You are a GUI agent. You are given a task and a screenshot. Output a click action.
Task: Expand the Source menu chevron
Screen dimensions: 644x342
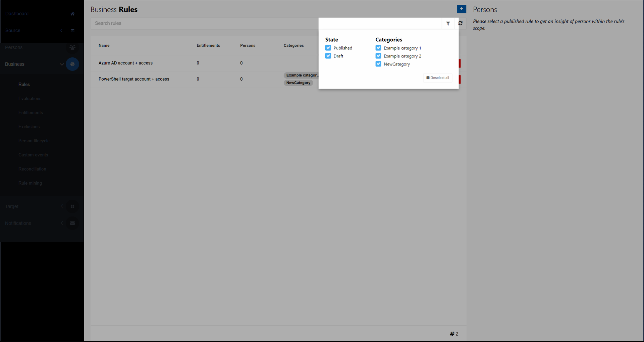coord(61,31)
